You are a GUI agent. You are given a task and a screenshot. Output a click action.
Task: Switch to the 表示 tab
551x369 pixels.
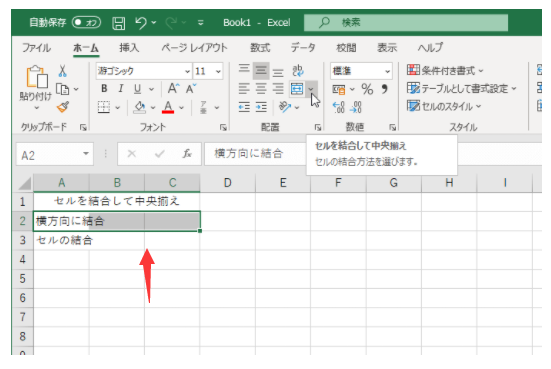[387, 48]
